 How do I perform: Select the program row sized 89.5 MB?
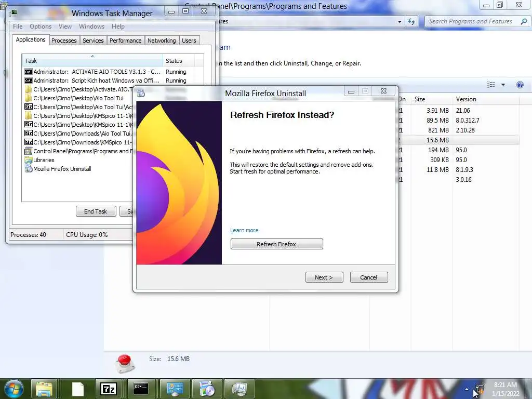(458, 121)
